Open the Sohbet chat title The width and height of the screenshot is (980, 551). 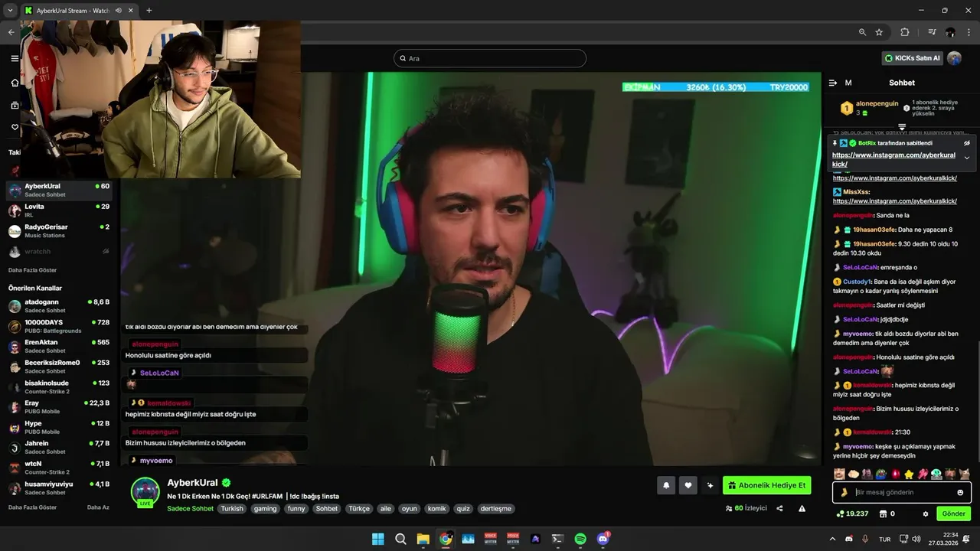tap(901, 83)
